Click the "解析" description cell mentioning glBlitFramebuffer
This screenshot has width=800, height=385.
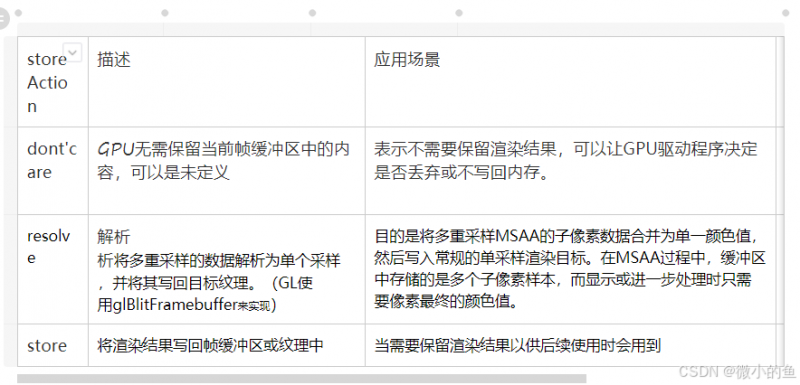227,269
